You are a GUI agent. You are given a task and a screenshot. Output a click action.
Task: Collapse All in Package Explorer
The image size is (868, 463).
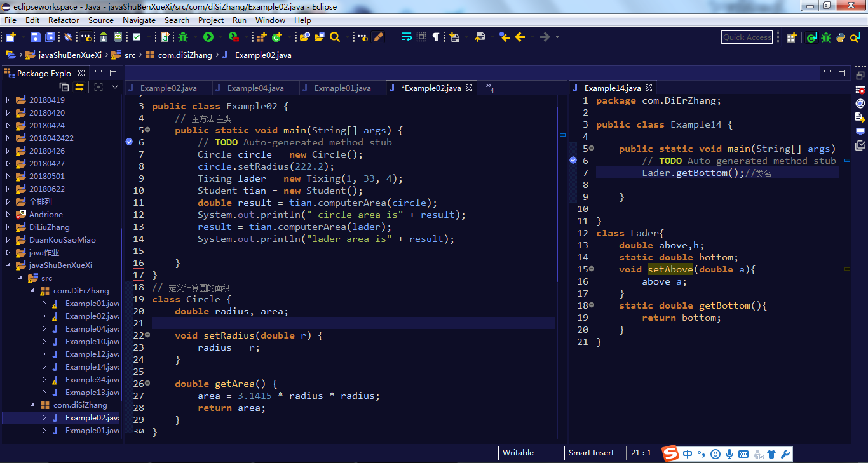tap(64, 87)
